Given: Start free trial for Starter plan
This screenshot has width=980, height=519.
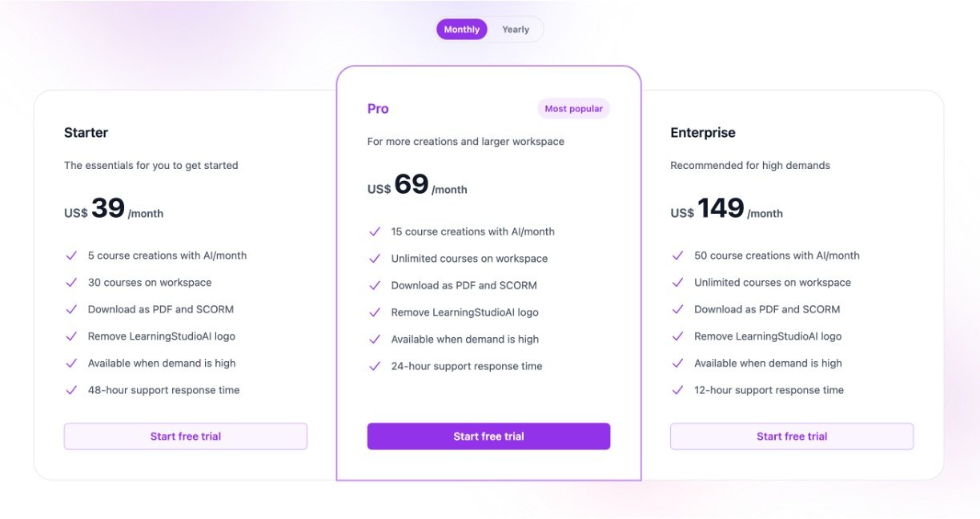Looking at the screenshot, I should tap(185, 437).
